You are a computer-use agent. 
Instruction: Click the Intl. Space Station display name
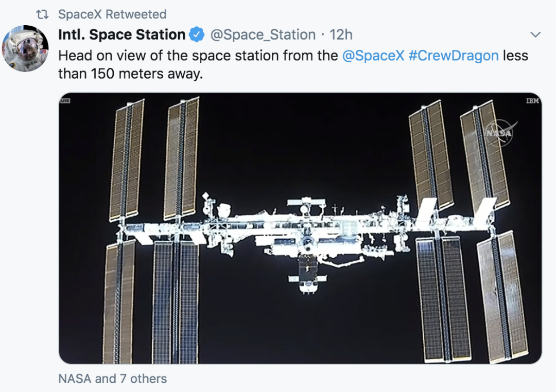[121, 35]
